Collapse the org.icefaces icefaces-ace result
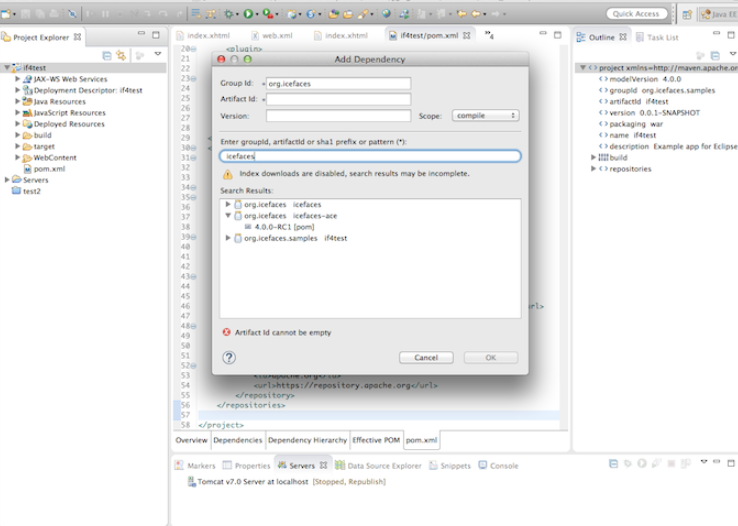Image resolution: width=738 pixels, height=526 pixels. tap(228, 215)
